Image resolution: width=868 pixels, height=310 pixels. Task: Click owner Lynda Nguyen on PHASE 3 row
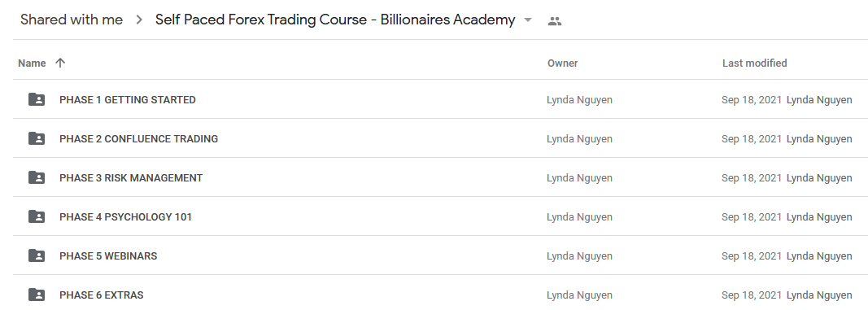[x=579, y=177]
